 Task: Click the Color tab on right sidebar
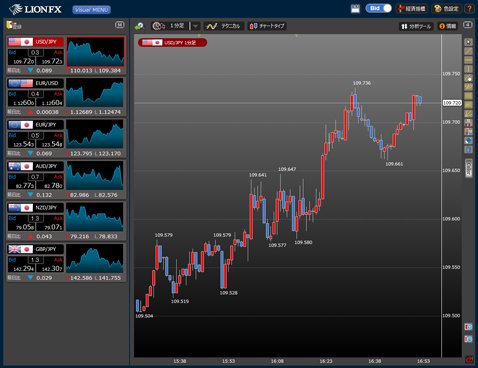pos(469,168)
